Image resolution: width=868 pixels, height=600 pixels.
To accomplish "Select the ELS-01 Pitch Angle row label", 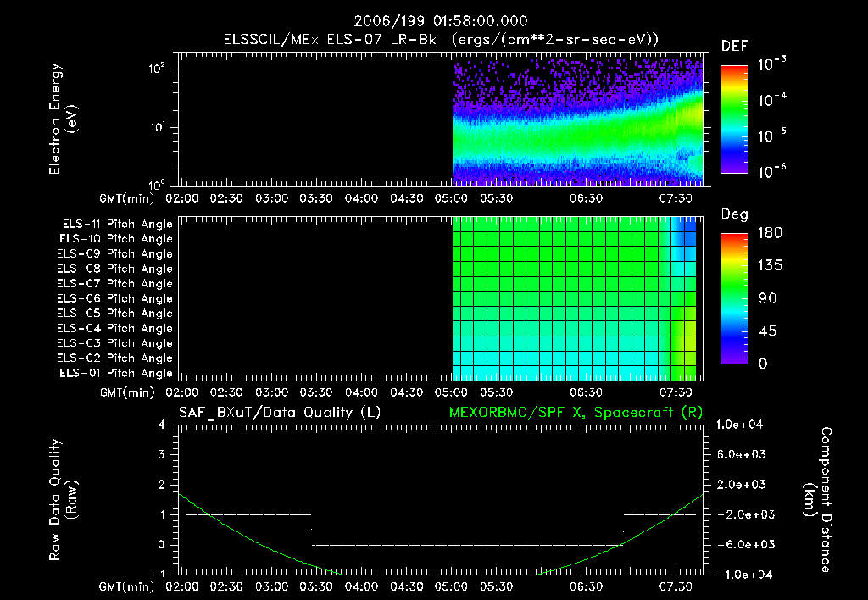I will pos(116,374).
